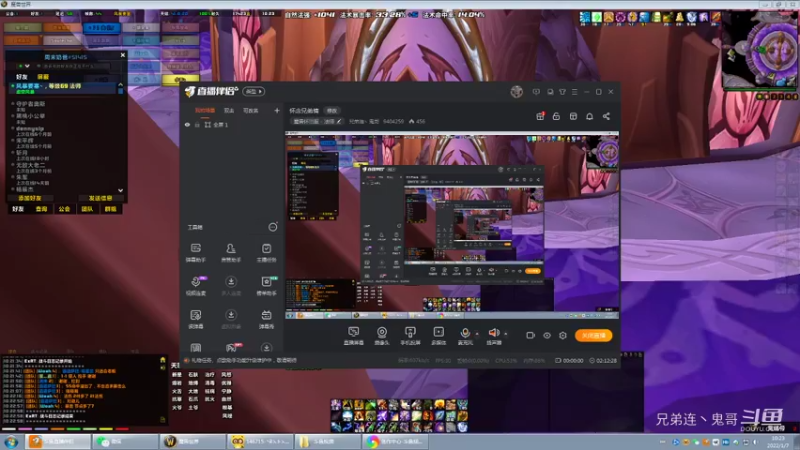Open the hamburger menu in title bar

pyautogui.click(x=574, y=92)
